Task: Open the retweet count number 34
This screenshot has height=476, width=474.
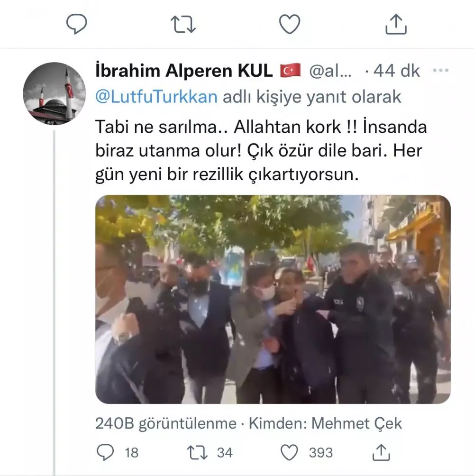Action: pyautogui.click(x=225, y=453)
